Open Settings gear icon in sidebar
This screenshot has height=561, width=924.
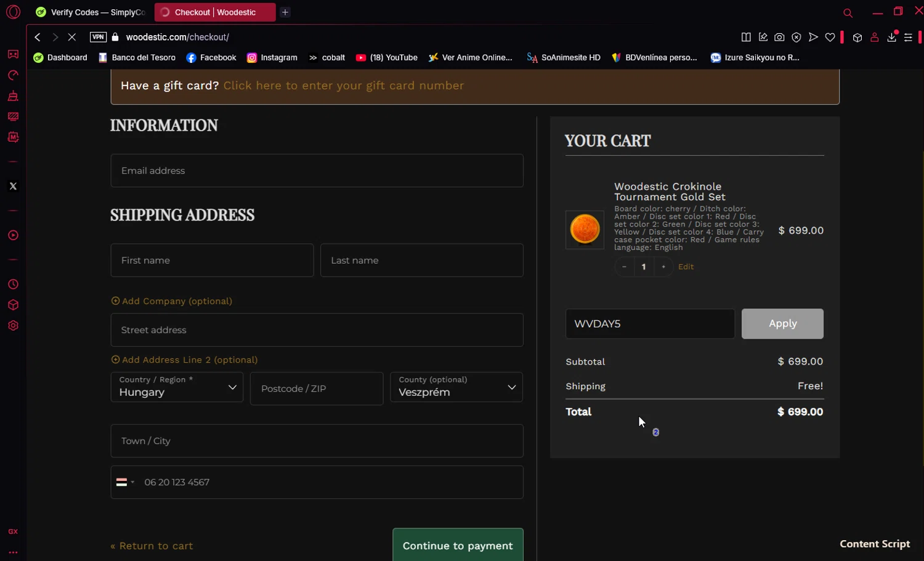pyautogui.click(x=13, y=326)
